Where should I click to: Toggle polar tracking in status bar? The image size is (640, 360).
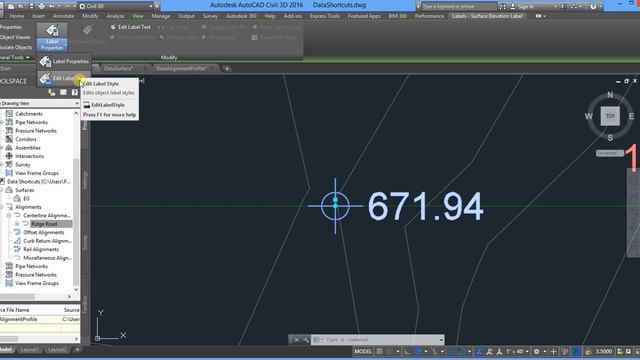pos(418,351)
